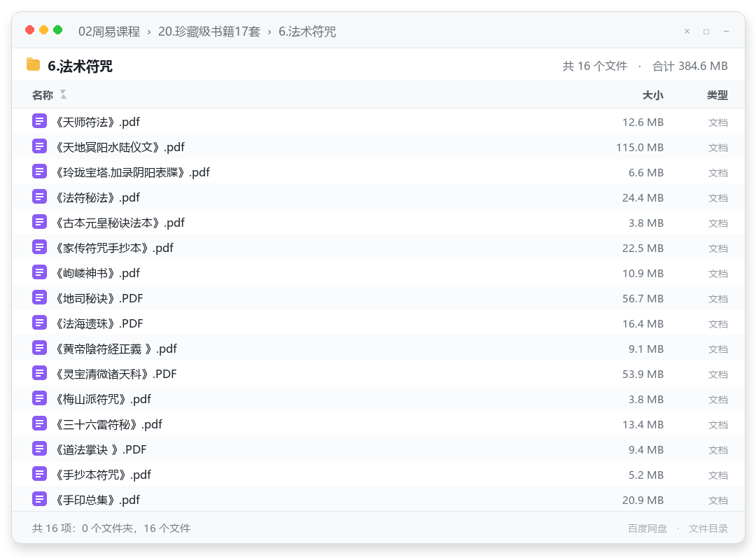Select file name 《法符秘法》.pdf
The width and height of the screenshot is (756, 560).
[98, 198]
